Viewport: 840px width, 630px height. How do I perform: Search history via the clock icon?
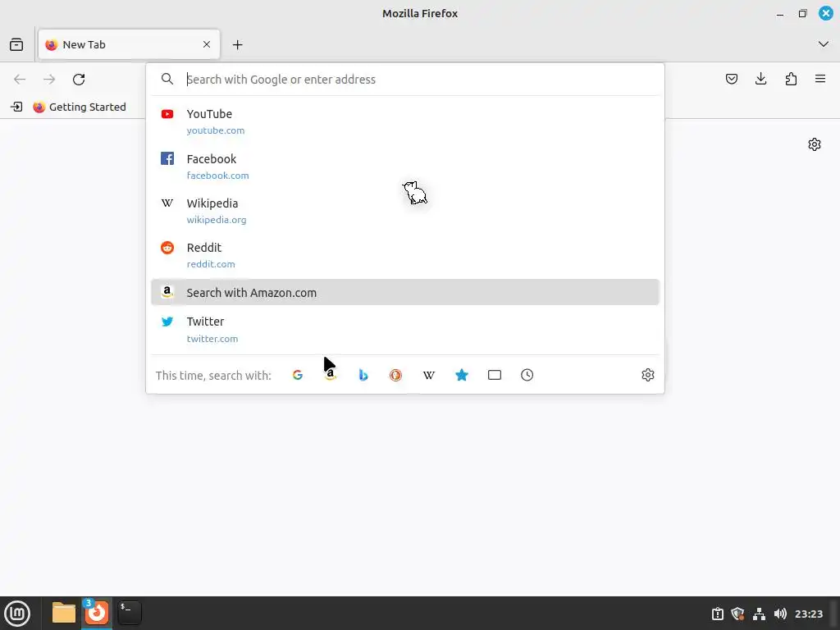click(x=527, y=375)
